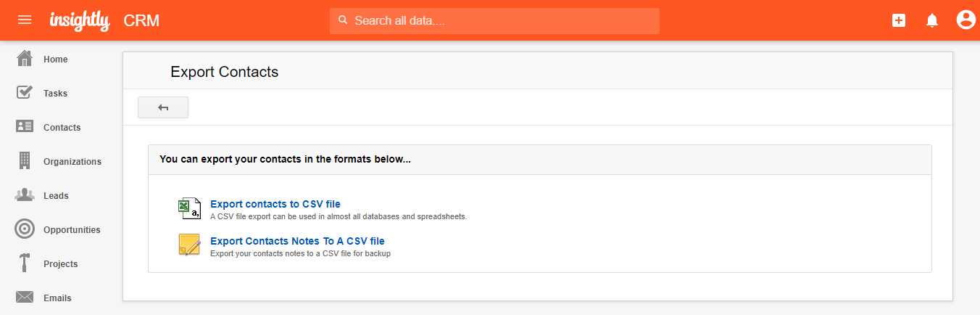
Task: Click the Contacts card icon
Action: click(25, 127)
